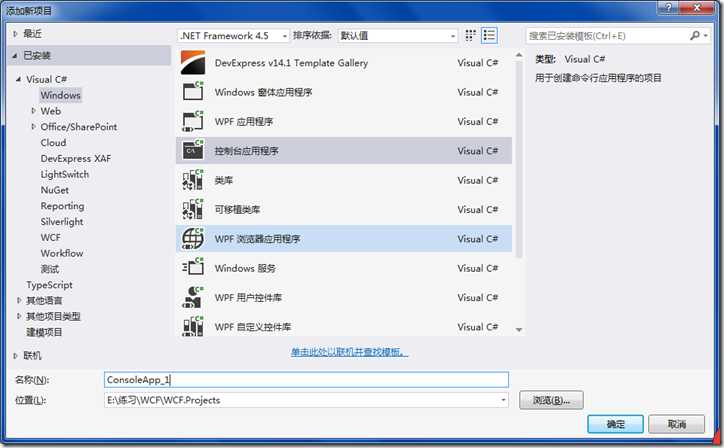Click the DevExpress Template Gallery icon
Viewport: 724px width, 448px height.
pyautogui.click(x=193, y=62)
